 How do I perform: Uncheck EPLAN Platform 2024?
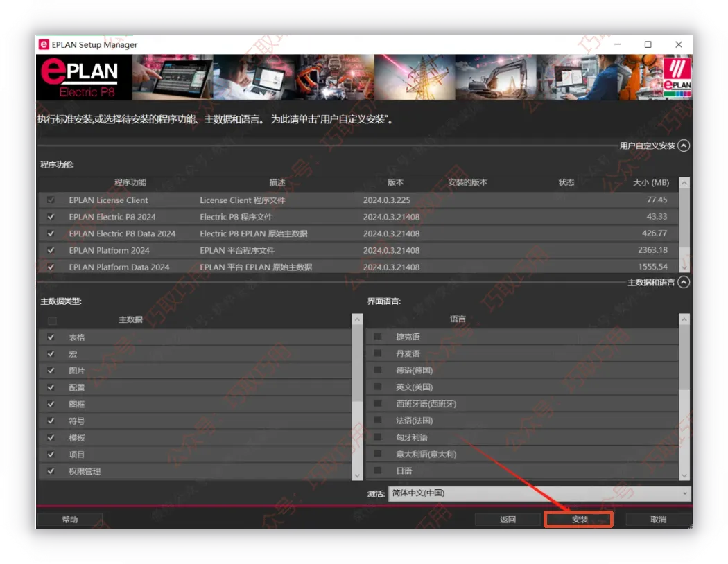coord(51,250)
